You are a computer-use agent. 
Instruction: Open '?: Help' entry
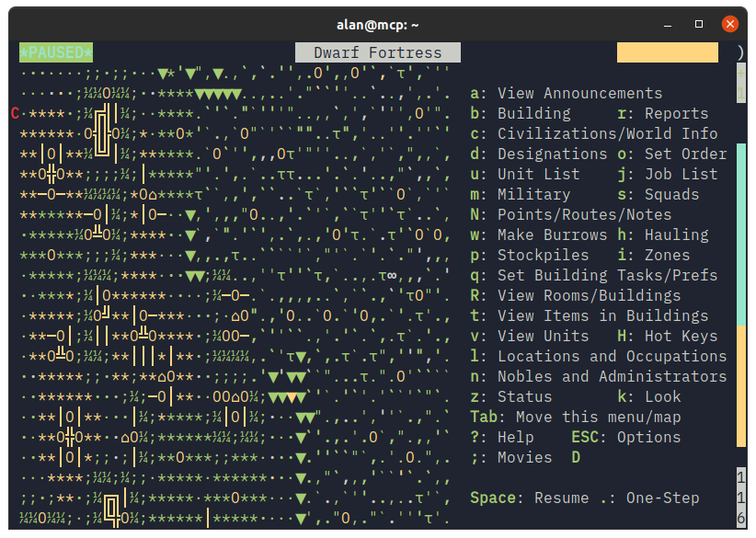[x=502, y=437]
